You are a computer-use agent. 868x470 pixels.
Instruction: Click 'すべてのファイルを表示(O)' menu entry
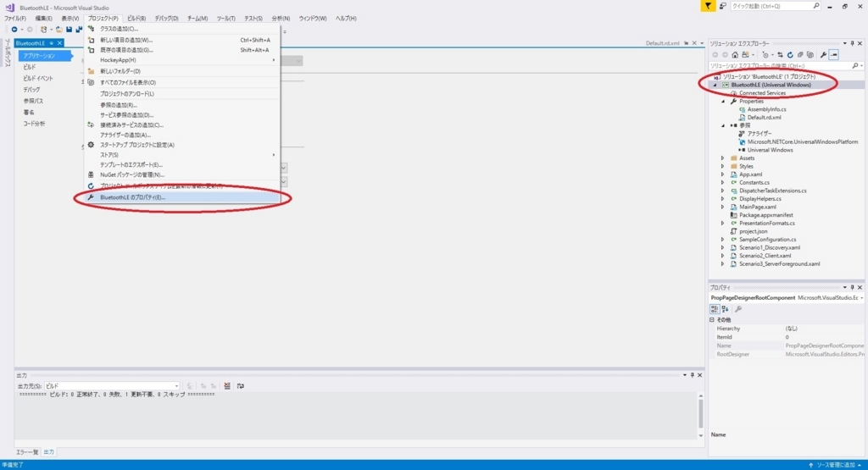[x=183, y=82]
